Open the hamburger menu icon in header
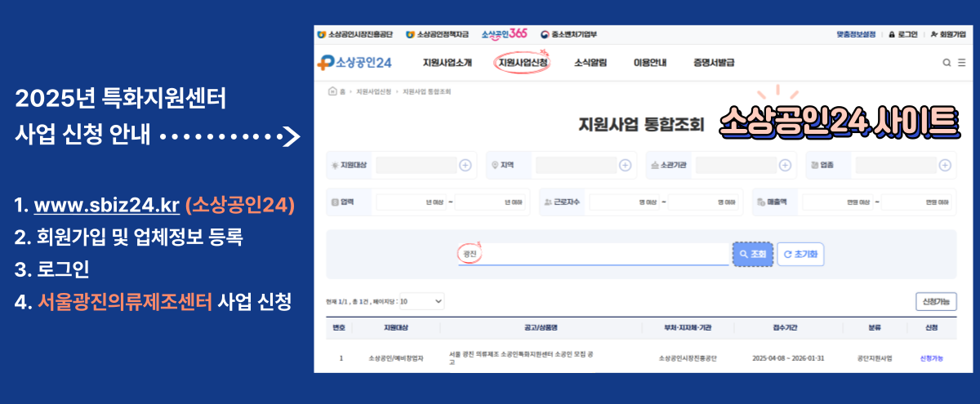The image size is (980, 404). click(x=961, y=62)
